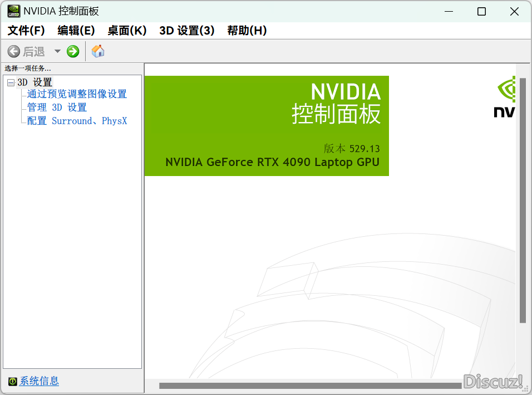Collapse the 3D 设置 tree node

pyautogui.click(x=11, y=82)
